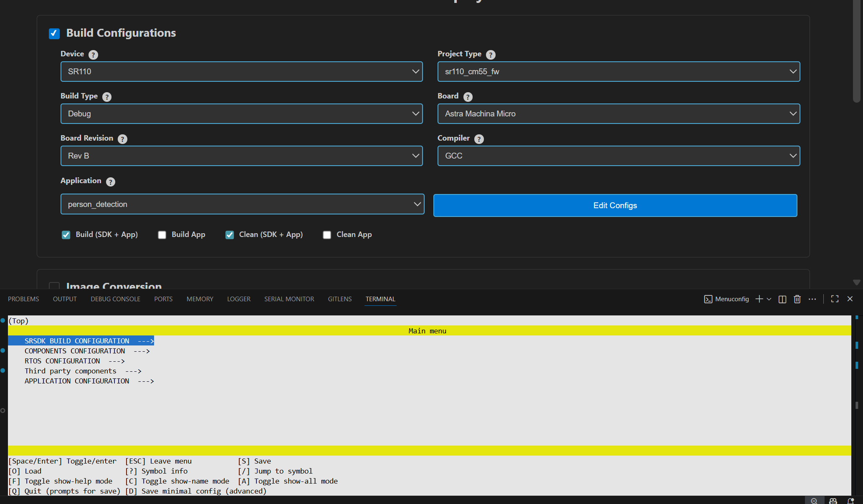Disable Clean (SDK + App) checkbox

point(230,235)
